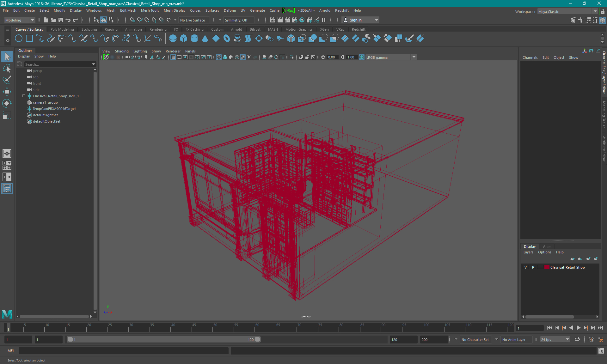Select the Polygon Cube creation icon
Image resolution: width=607 pixels, height=364 pixels.
pyautogui.click(x=183, y=39)
